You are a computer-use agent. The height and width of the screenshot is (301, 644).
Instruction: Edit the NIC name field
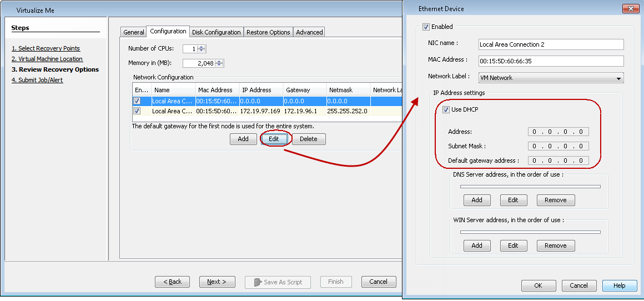(551, 44)
